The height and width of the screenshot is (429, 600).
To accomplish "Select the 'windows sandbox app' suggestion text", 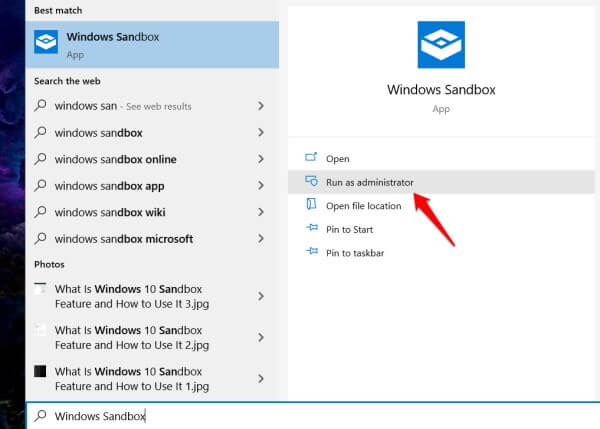I will 109,186.
